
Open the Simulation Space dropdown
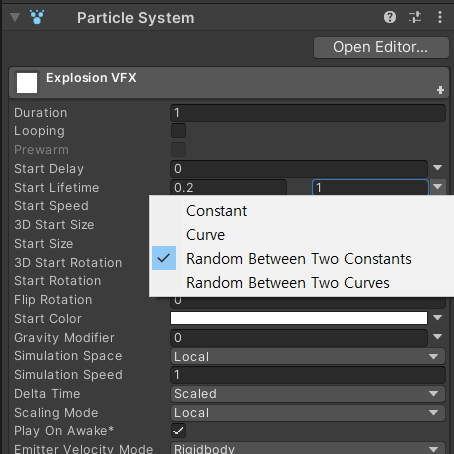(308, 356)
